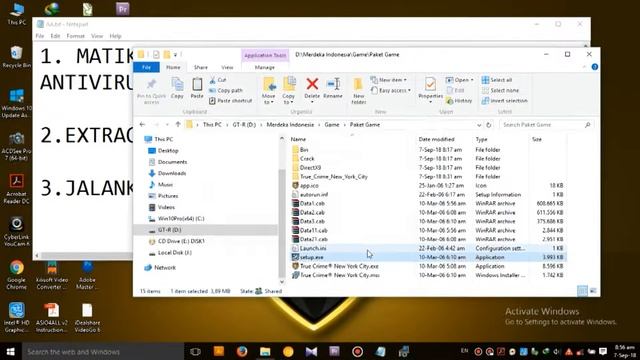
Task: Switch to large icons view in status bar
Action: click(593, 291)
